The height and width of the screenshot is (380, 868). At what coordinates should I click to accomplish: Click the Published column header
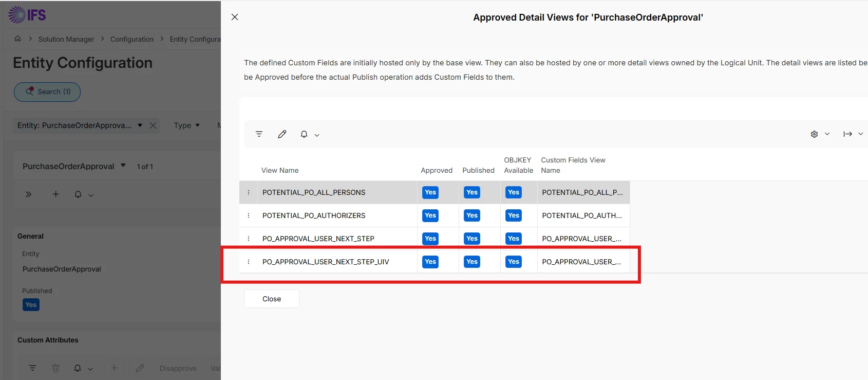point(478,170)
